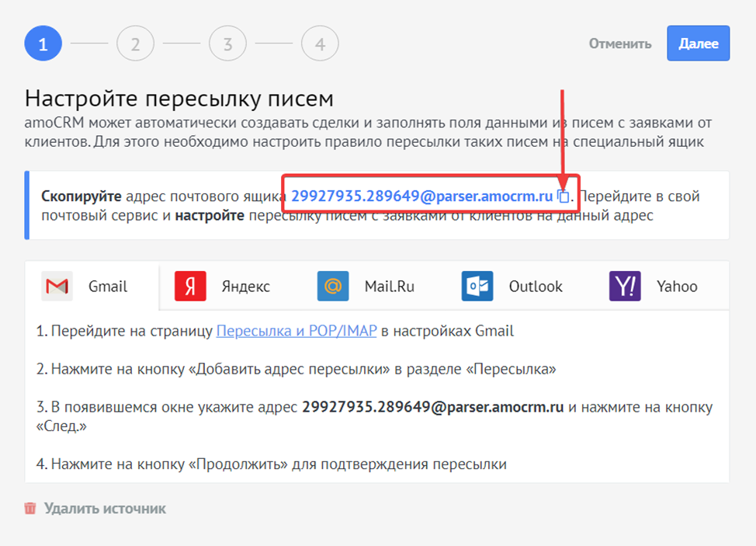Click bold email address in step 3
Viewport: 756px width, 546px height.
[x=433, y=407]
